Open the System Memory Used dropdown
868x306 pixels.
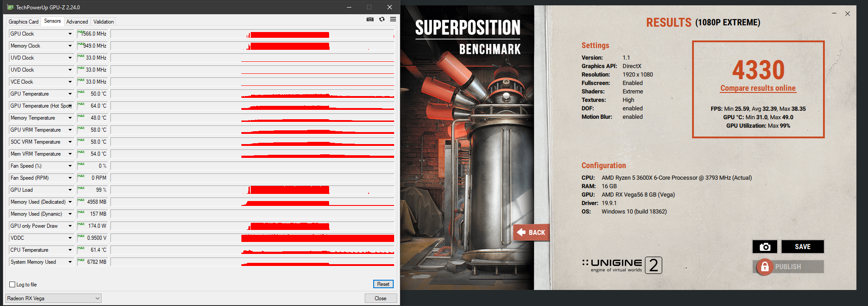[70, 262]
